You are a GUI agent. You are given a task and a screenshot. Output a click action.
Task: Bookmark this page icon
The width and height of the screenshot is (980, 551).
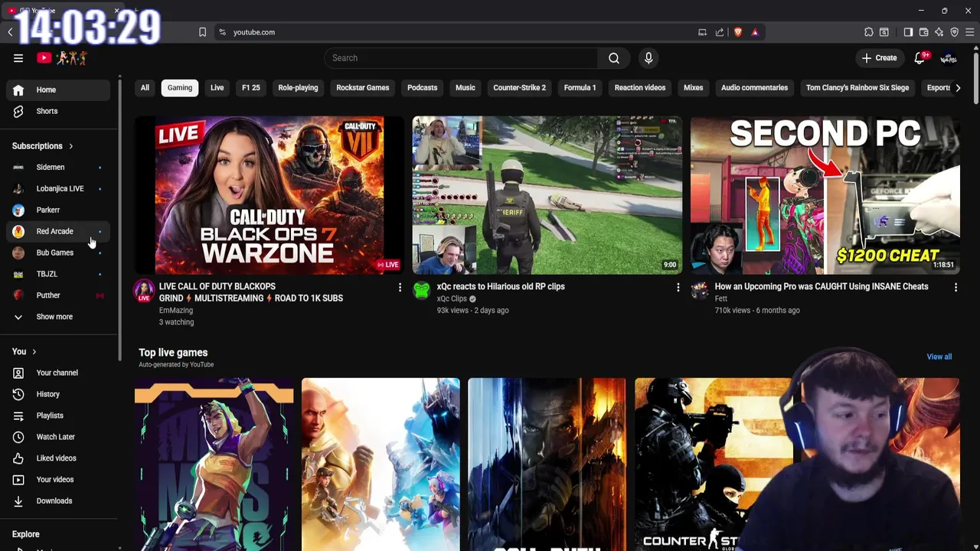pos(202,32)
